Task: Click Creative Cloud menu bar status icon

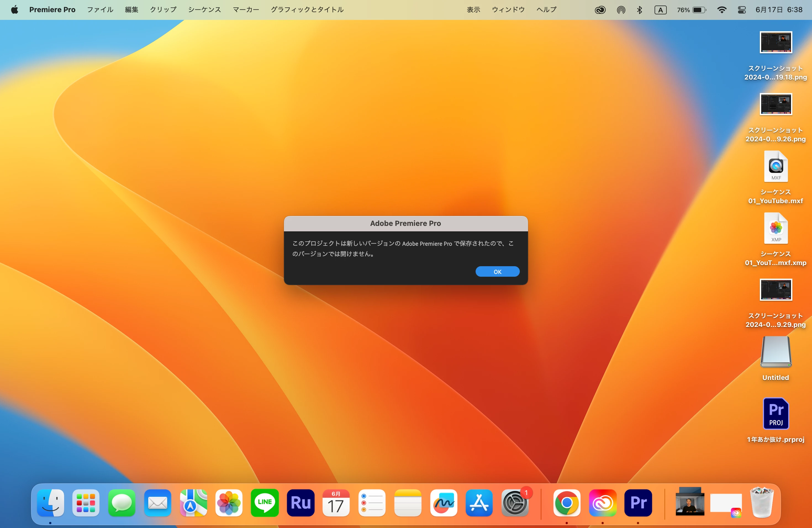Action: 600,10
